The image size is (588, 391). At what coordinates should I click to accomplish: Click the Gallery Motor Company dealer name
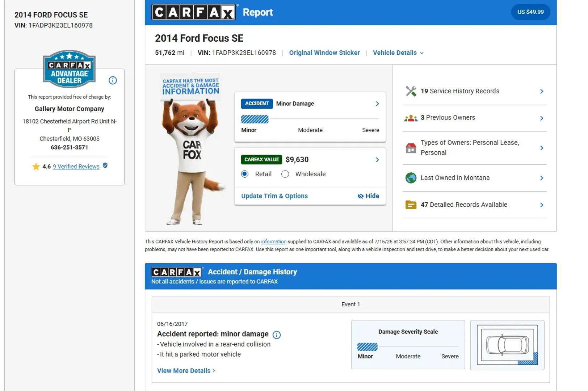[69, 109]
